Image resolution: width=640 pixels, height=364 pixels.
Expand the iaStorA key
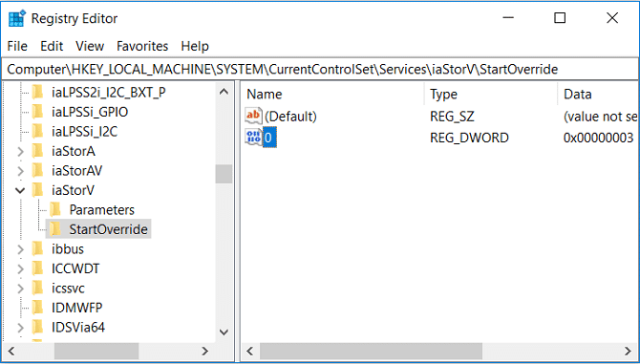pos(20,151)
